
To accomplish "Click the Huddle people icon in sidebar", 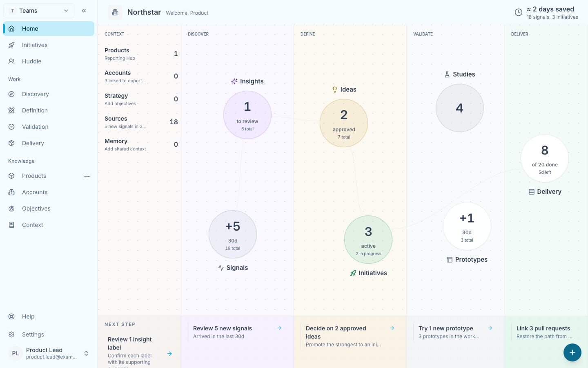I will tap(11, 61).
